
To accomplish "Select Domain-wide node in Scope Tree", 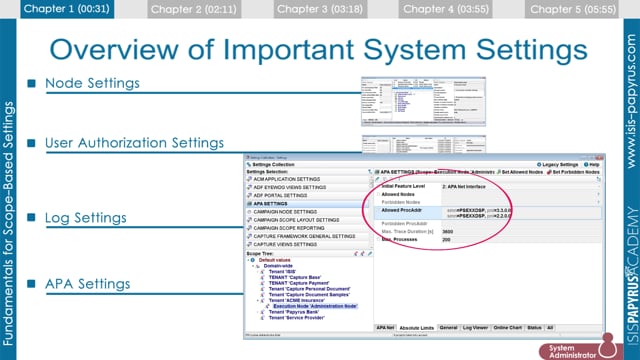I will (x=278, y=266).
